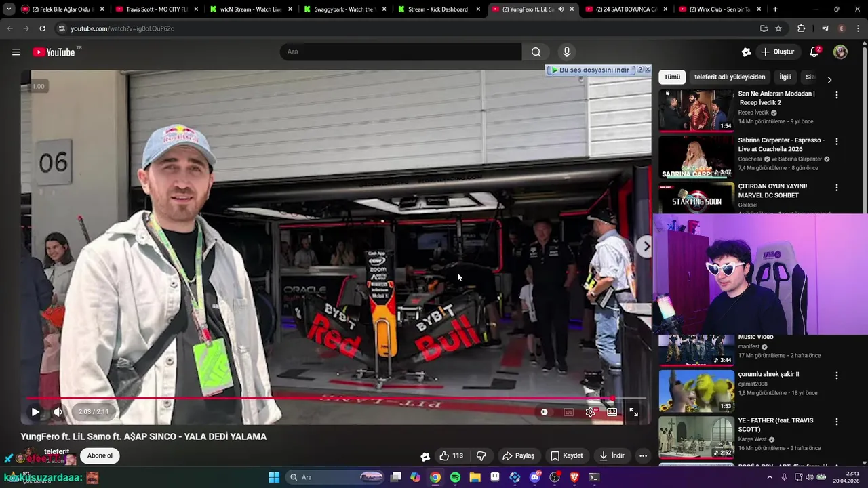The height and width of the screenshot is (488, 868).
Task: Open the Chrome extensions puzzle icon
Action: 801,28
